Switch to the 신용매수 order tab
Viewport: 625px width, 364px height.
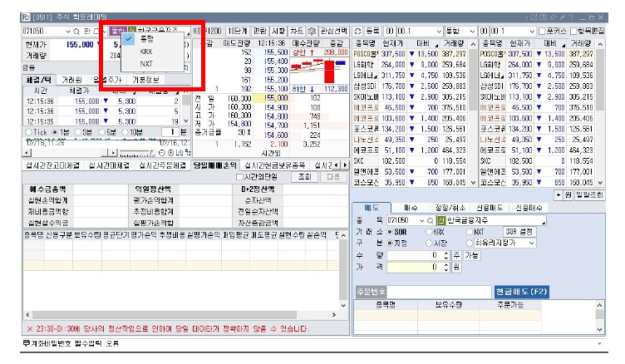tap(529, 208)
